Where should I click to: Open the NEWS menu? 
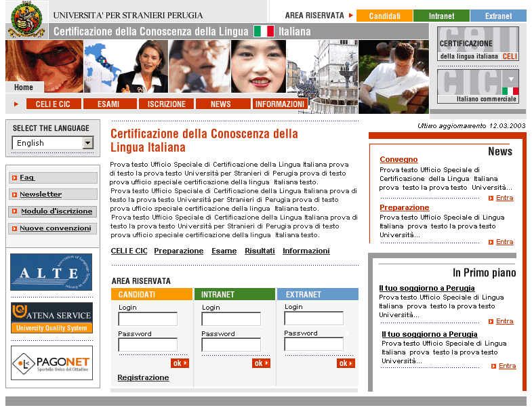223,104
